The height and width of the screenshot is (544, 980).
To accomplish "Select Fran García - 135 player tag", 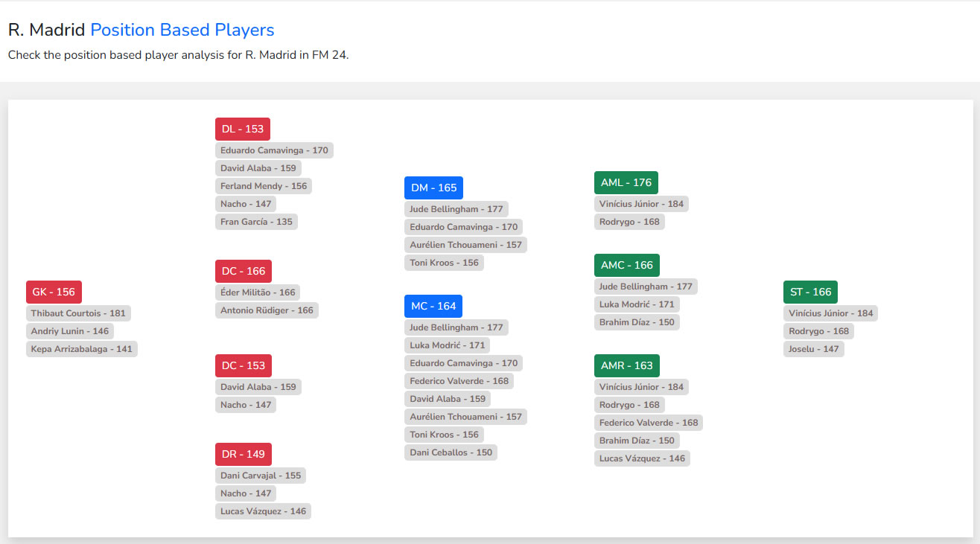I will (x=256, y=222).
